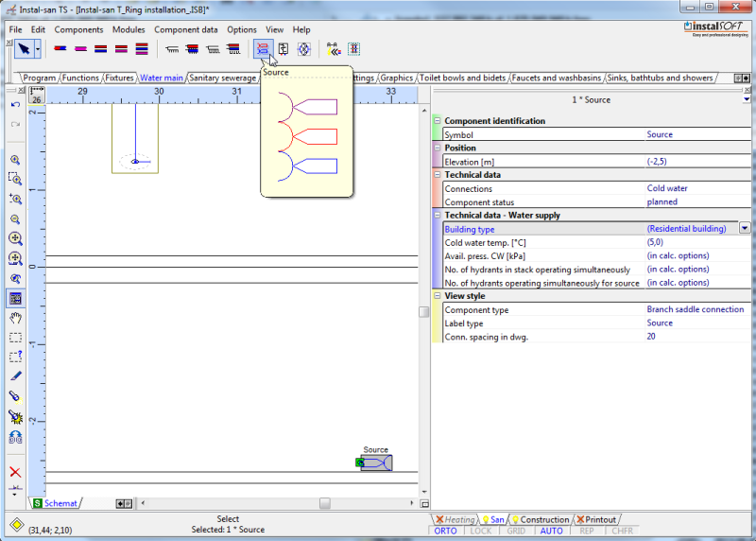Image resolution: width=756 pixels, height=541 pixels.
Task: Click the circular pump component icon
Action: (304, 49)
